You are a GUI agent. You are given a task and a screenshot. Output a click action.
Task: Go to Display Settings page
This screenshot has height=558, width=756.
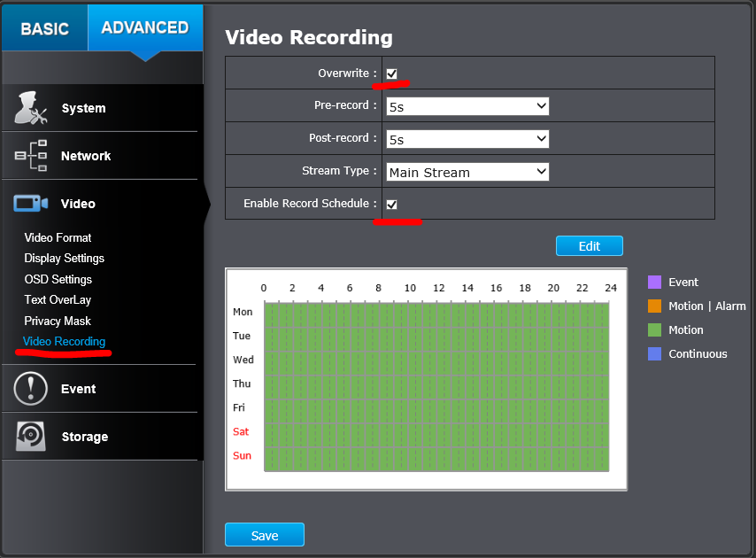64,259
